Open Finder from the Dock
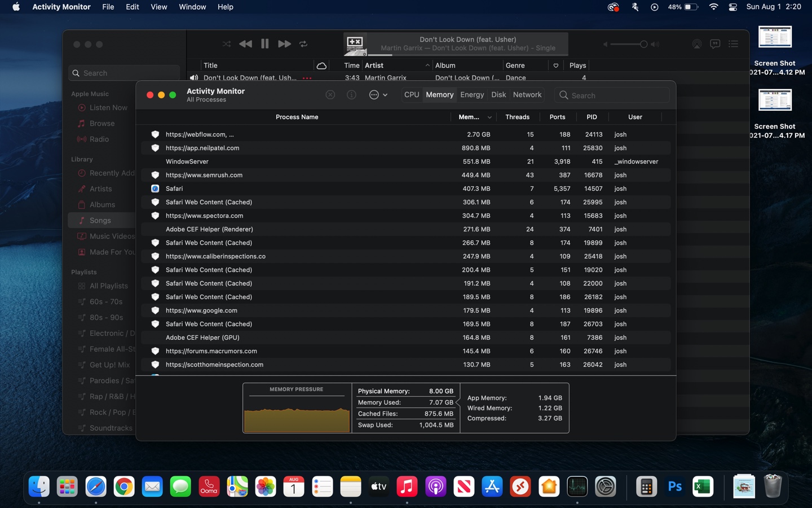812x508 pixels. [x=39, y=487]
